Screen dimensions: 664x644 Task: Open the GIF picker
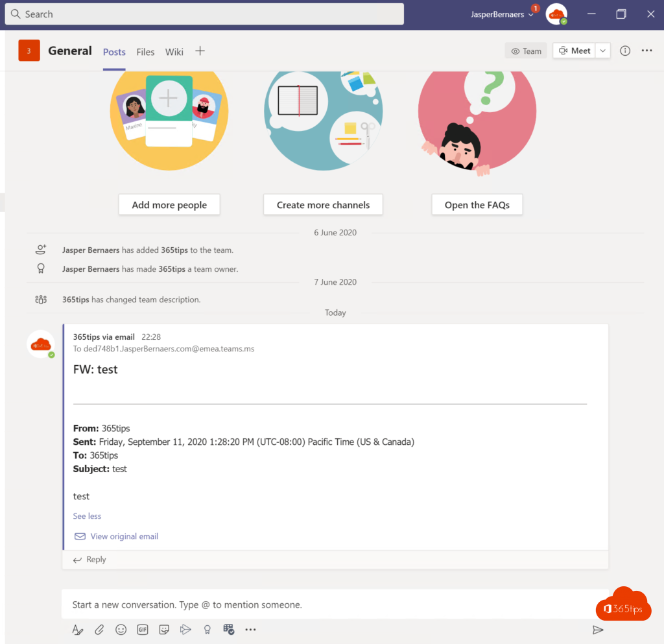(x=143, y=629)
